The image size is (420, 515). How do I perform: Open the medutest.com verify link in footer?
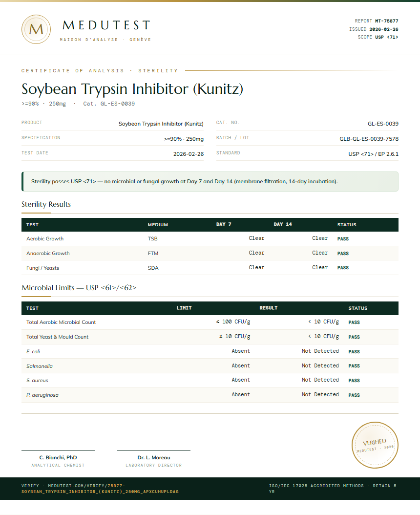tap(100, 489)
